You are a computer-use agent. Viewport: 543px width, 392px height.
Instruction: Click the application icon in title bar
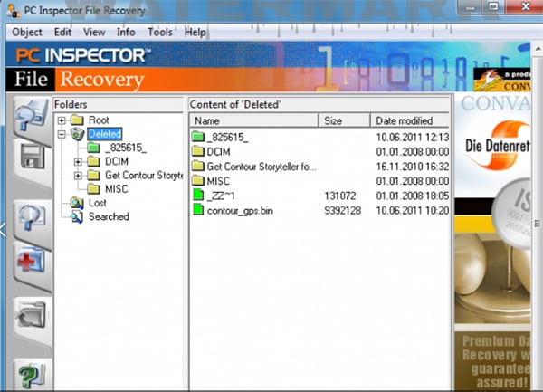pos(14,10)
